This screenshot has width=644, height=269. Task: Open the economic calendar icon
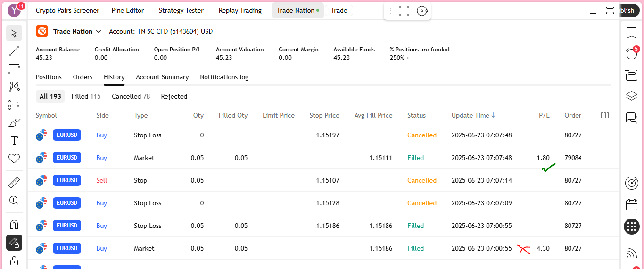(x=631, y=205)
